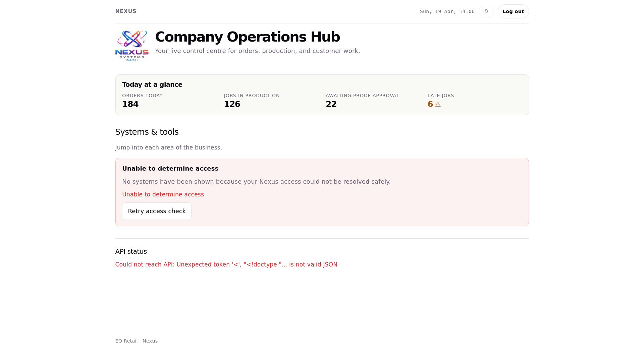
Task: Retry the access check
Action: tap(157, 211)
